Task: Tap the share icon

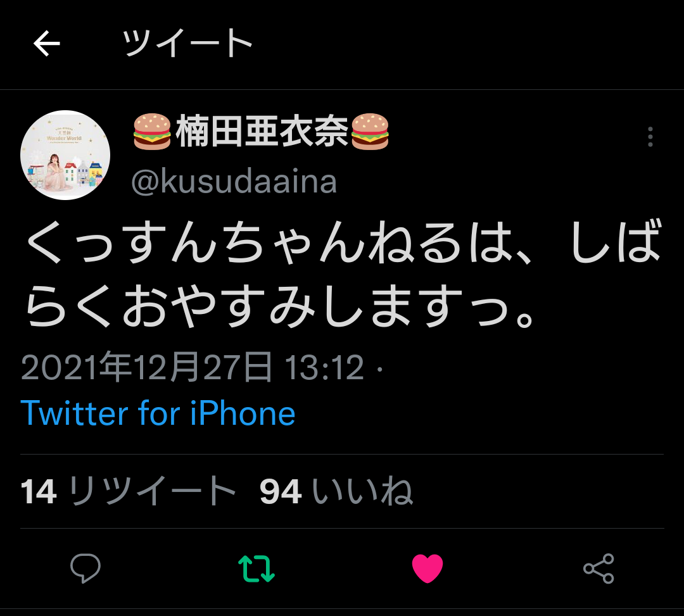Action: pyautogui.click(x=598, y=569)
